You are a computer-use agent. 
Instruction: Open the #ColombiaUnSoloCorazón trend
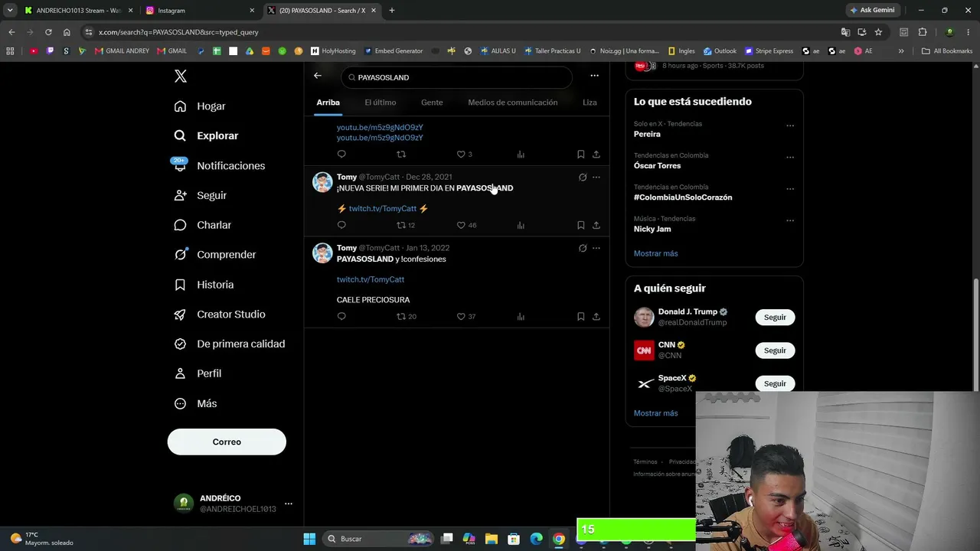coord(683,197)
